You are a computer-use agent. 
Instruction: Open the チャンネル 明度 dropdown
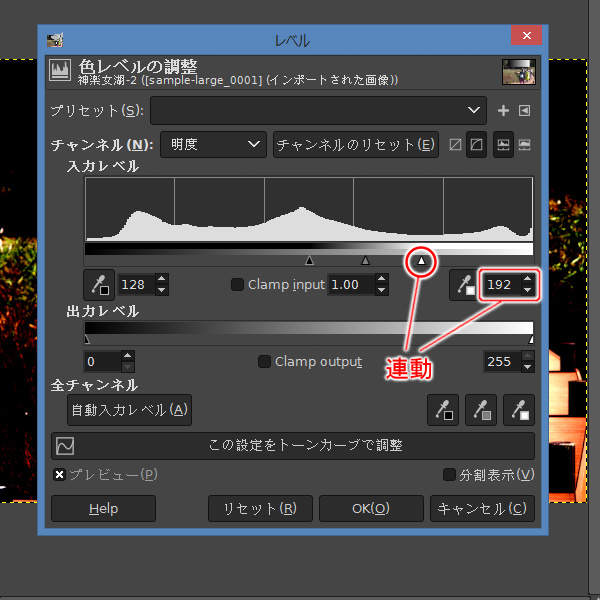coord(214,145)
